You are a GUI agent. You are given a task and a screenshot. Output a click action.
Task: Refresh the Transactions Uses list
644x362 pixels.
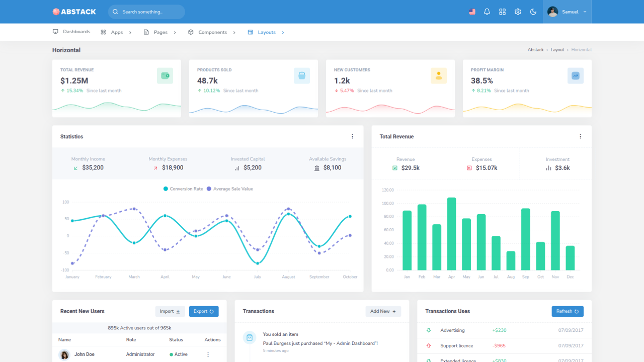click(568, 311)
